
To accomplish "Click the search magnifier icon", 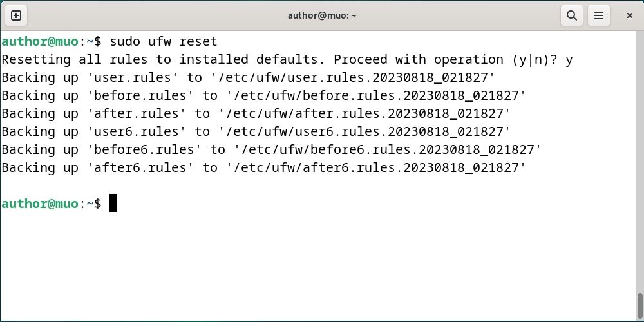I will pyautogui.click(x=571, y=15).
